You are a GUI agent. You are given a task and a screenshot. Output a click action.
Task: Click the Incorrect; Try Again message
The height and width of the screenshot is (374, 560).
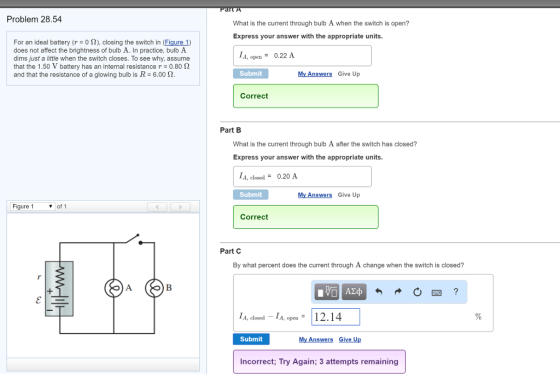[319, 361]
